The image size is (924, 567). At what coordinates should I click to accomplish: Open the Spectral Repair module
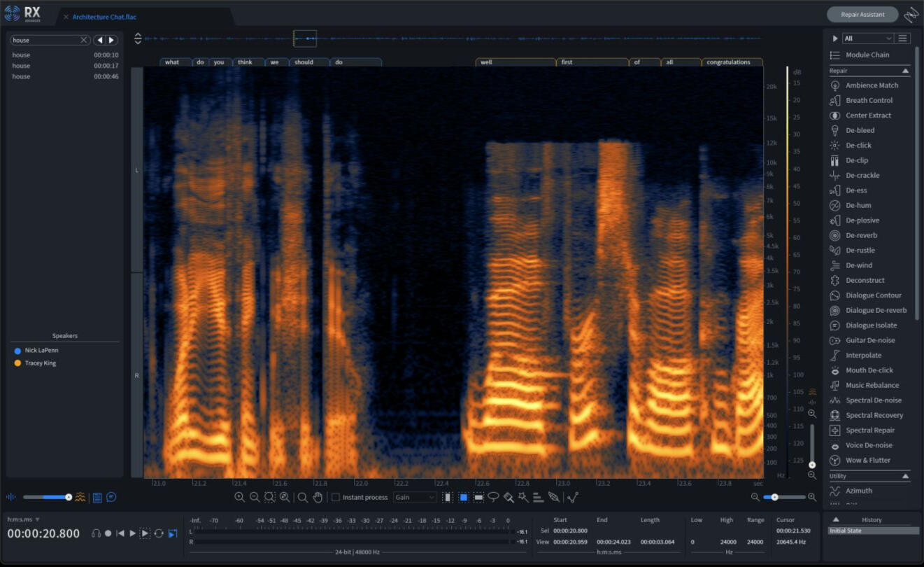(x=869, y=430)
